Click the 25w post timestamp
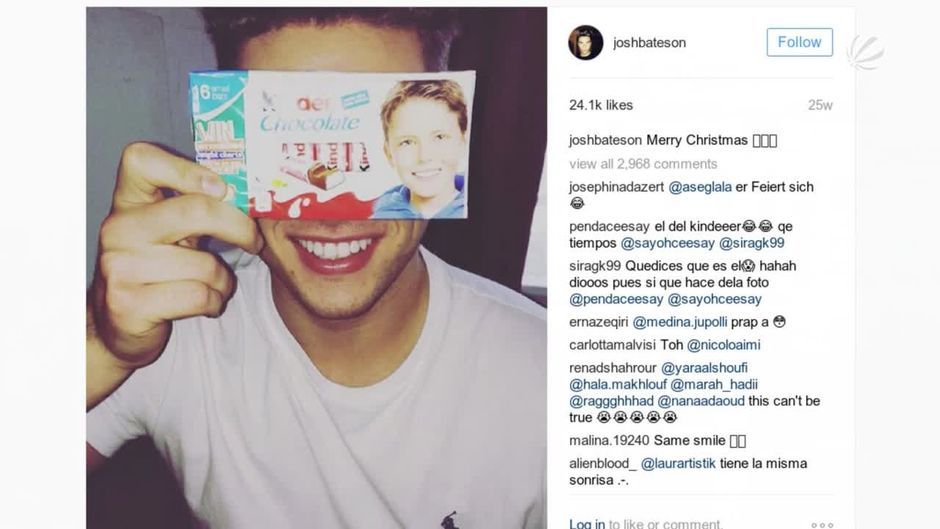 (x=820, y=105)
